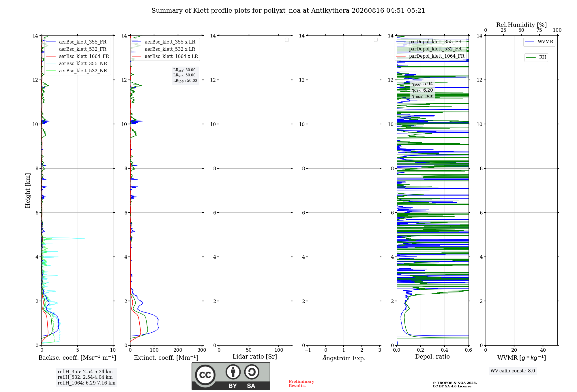Click the WV-calib.const.: 8.0 label
This screenshot has width=577, height=392.
coord(513,371)
